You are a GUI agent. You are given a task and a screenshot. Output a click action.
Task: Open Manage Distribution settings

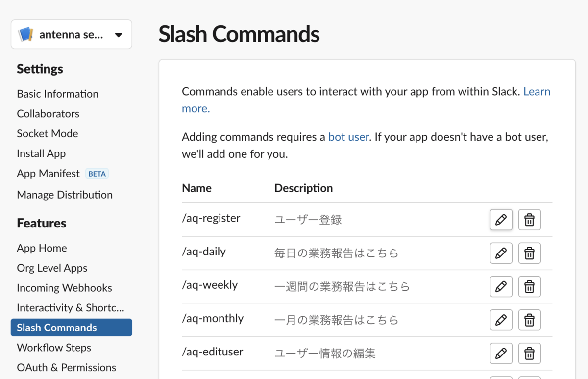coord(64,195)
